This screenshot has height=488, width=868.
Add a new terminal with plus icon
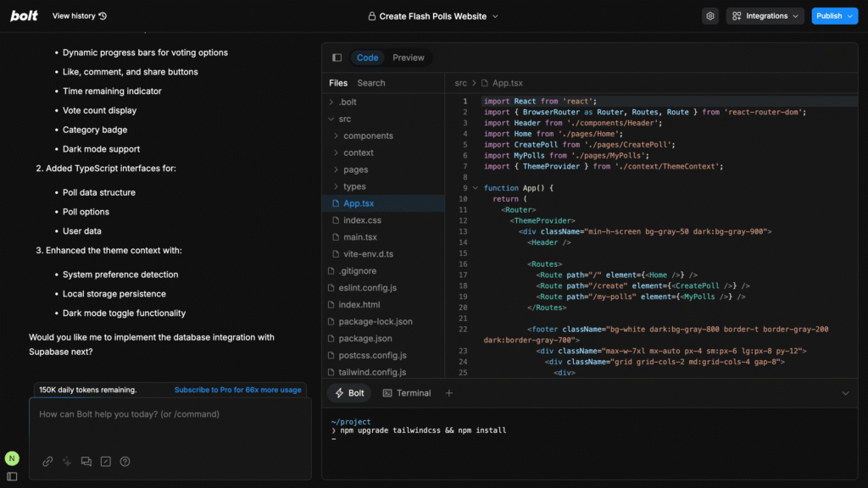coord(449,393)
